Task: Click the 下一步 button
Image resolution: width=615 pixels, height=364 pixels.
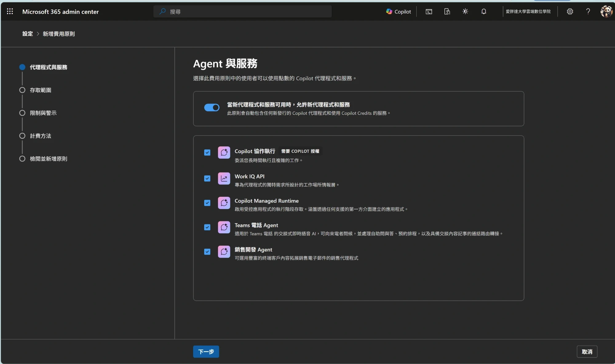Action: (x=206, y=351)
